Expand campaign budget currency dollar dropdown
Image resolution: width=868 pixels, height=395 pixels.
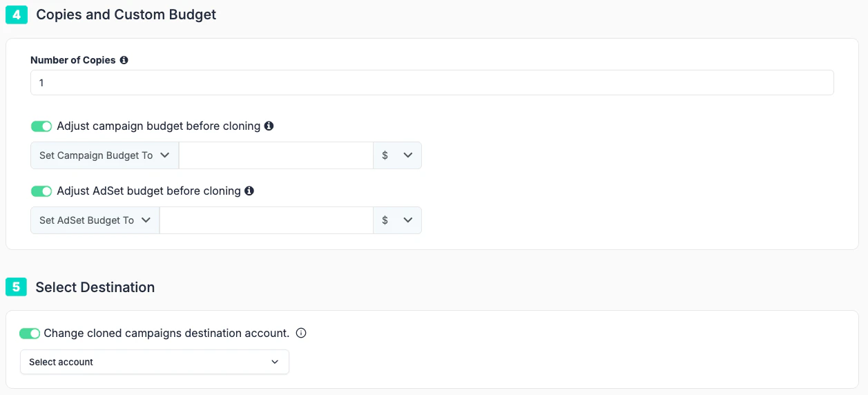click(x=398, y=155)
